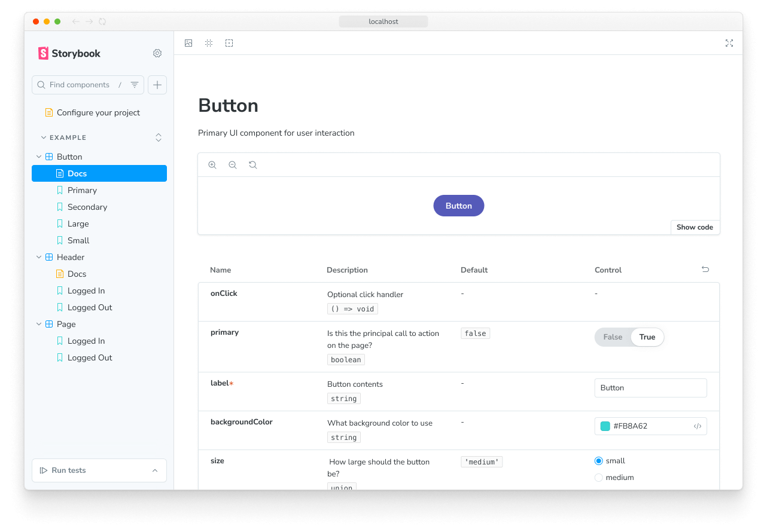Collapse the EXAMPLE section

[43, 137]
